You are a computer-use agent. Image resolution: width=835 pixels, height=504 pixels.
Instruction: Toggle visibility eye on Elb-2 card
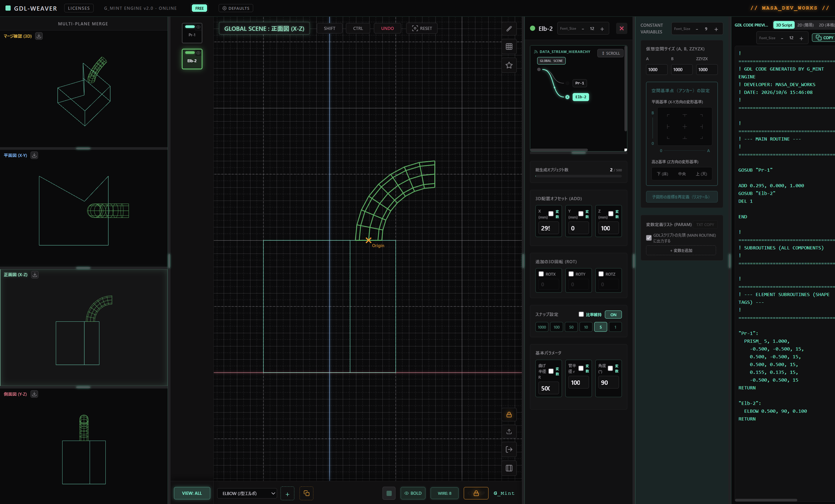(x=198, y=52)
